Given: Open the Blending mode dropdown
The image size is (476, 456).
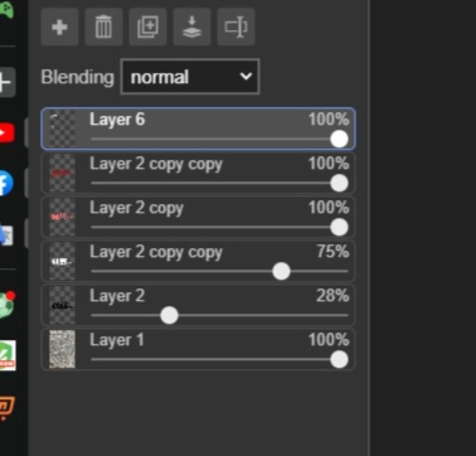Looking at the screenshot, I should tap(190, 77).
